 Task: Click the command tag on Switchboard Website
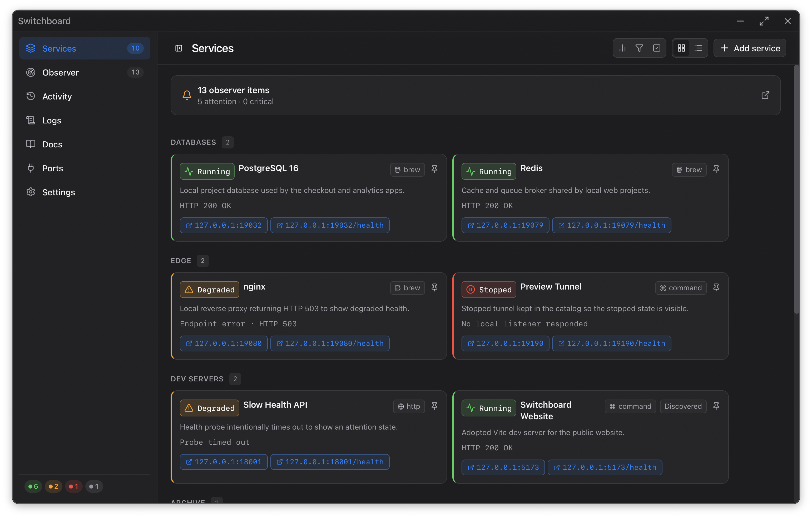[630, 406]
